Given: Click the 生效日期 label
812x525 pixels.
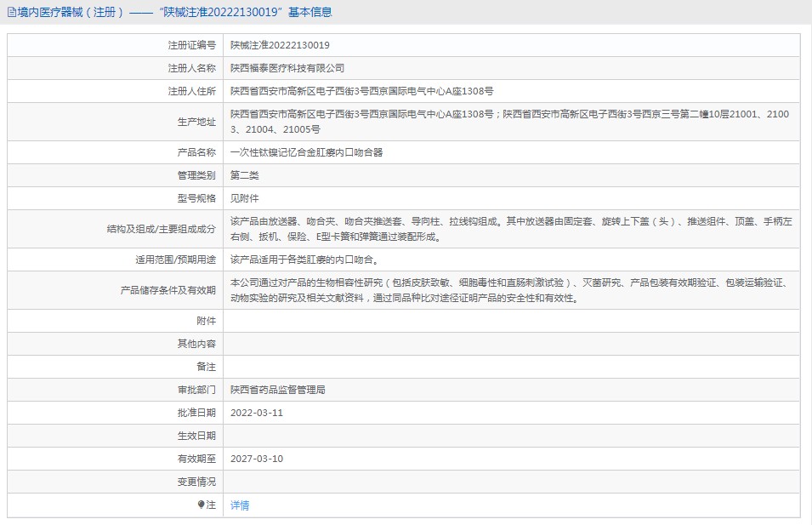Looking at the screenshot, I should point(196,436).
